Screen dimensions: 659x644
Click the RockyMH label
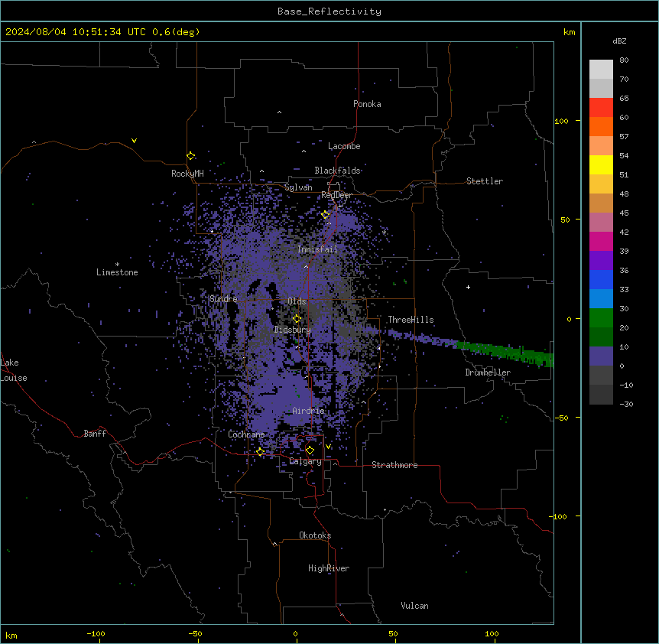click(187, 174)
